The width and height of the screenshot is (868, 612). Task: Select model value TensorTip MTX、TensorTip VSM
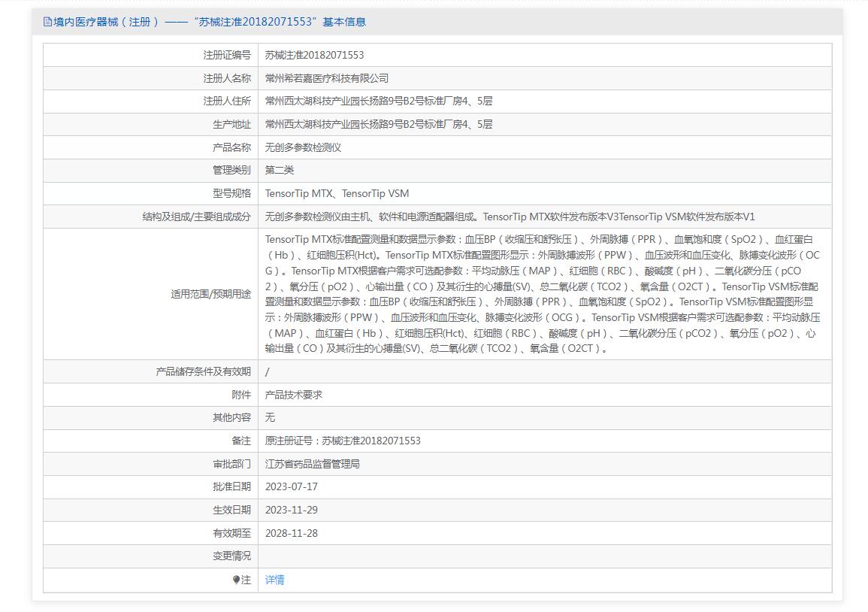[337, 193]
